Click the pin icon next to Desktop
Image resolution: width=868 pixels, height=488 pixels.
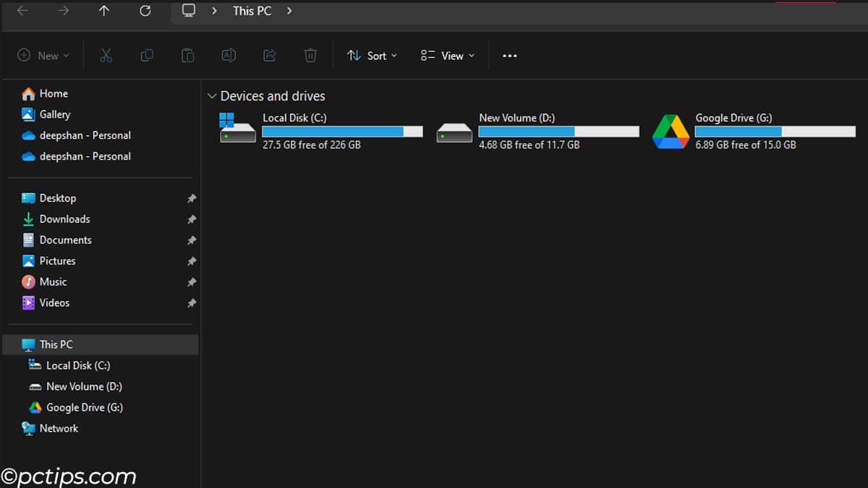coord(192,199)
